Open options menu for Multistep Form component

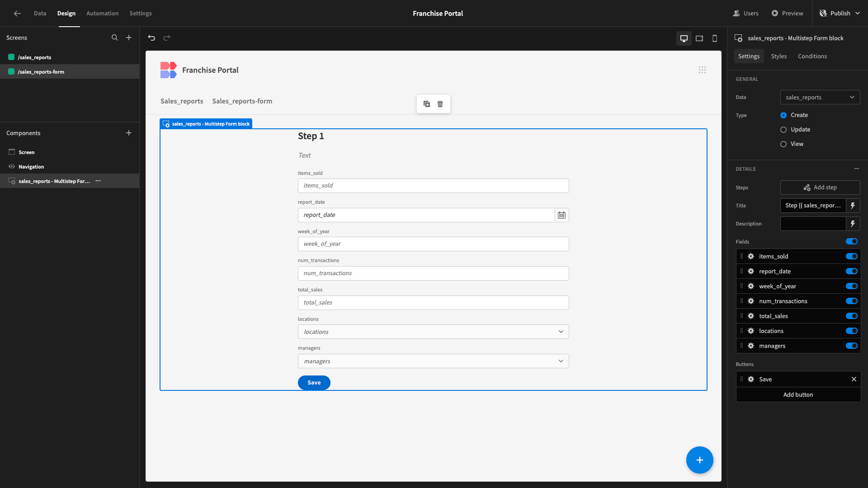click(98, 181)
